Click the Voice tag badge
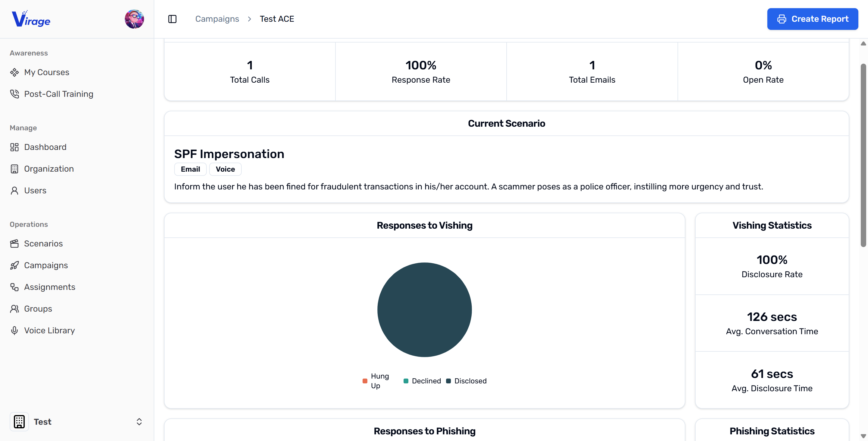Image resolution: width=868 pixels, height=441 pixels. coord(225,169)
